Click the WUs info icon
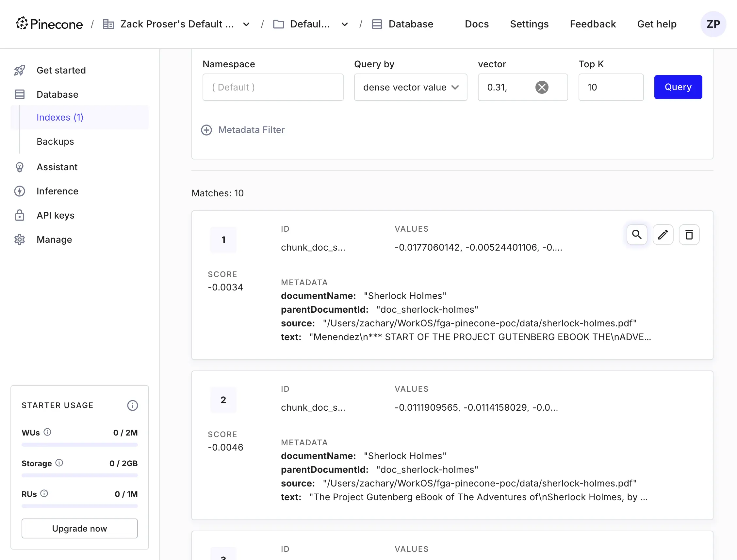 click(x=48, y=432)
